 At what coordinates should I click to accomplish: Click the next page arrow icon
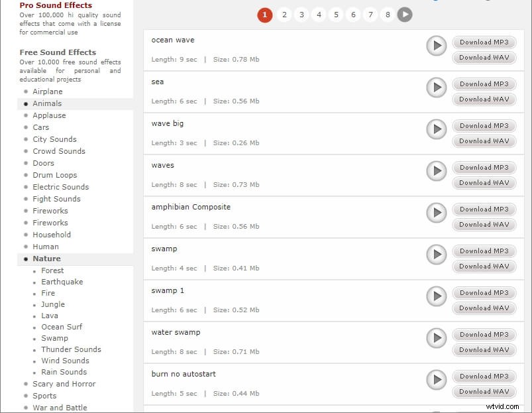(x=405, y=14)
